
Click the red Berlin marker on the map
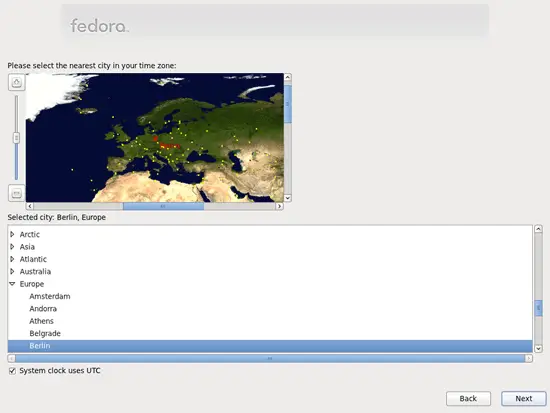click(x=156, y=139)
